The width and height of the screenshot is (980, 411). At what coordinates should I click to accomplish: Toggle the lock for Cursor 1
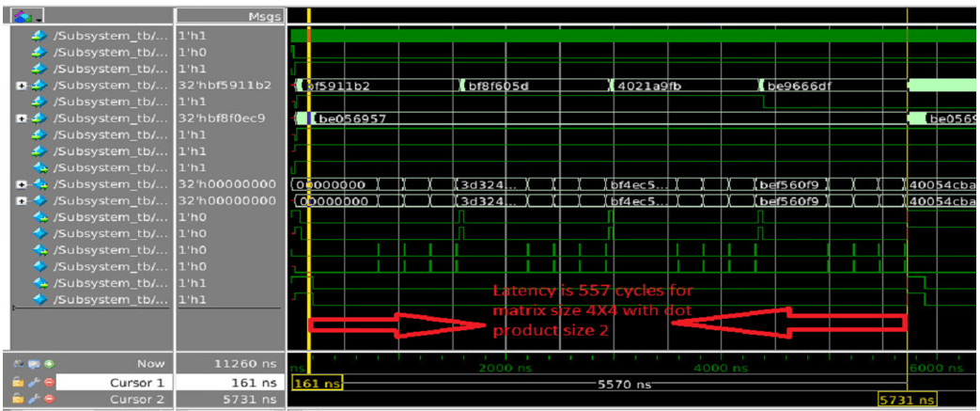(19, 382)
